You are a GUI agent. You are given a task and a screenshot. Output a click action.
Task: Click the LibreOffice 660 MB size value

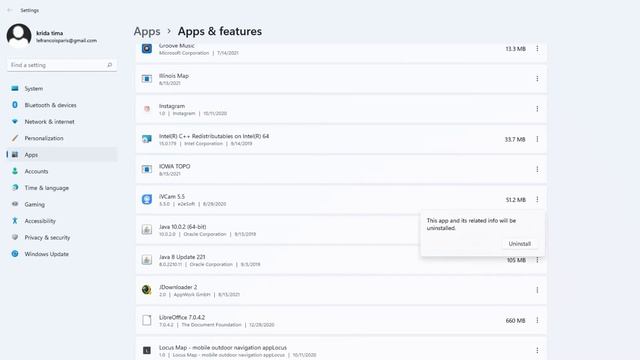point(516,321)
